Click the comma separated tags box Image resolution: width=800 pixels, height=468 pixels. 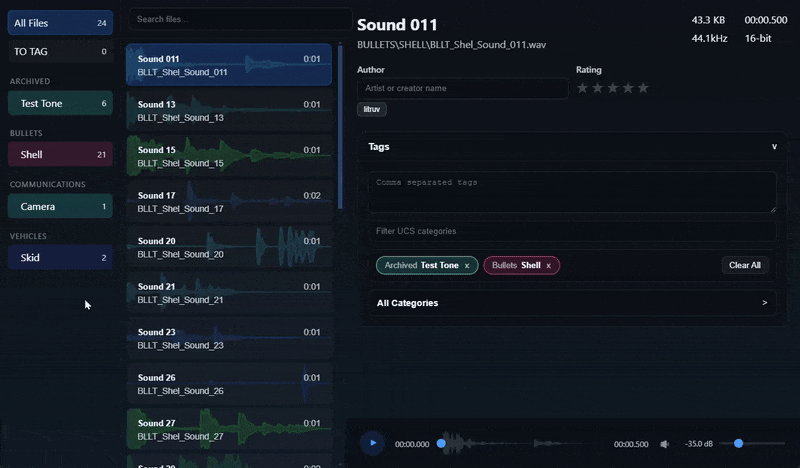(x=572, y=192)
